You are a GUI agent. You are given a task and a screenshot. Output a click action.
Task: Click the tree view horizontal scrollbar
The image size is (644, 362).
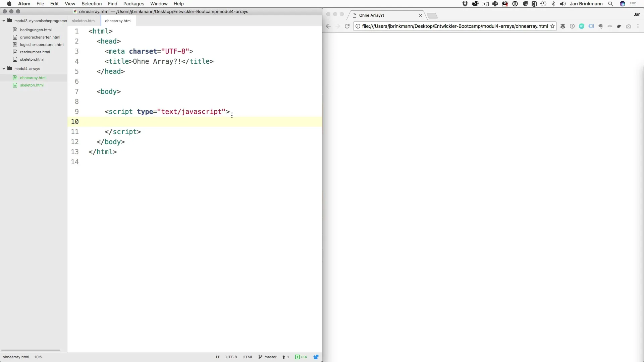point(31,350)
